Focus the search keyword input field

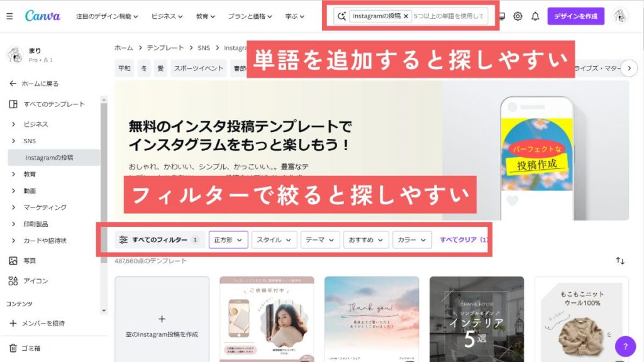pos(448,16)
